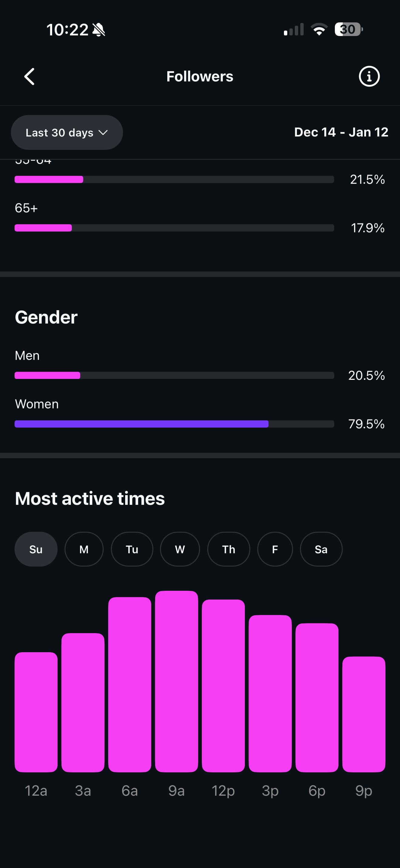Tap the back arrow icon
The height and width of the screenshot is (868, 400).
tap(30, 77)
